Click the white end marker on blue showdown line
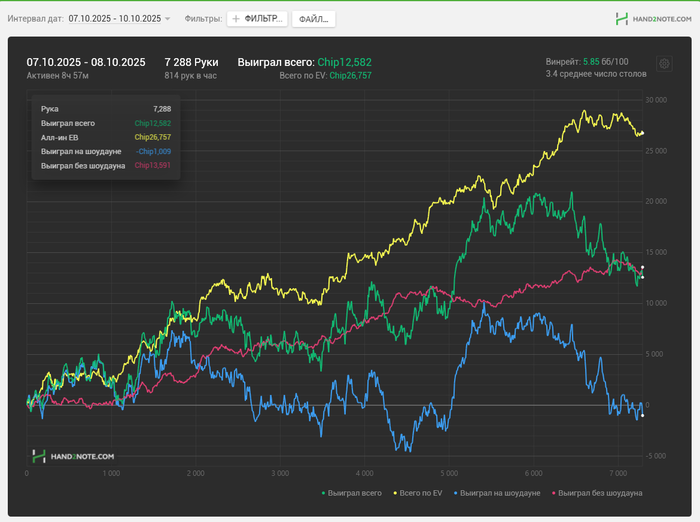700x522 pixels. [x=642, y=416]
